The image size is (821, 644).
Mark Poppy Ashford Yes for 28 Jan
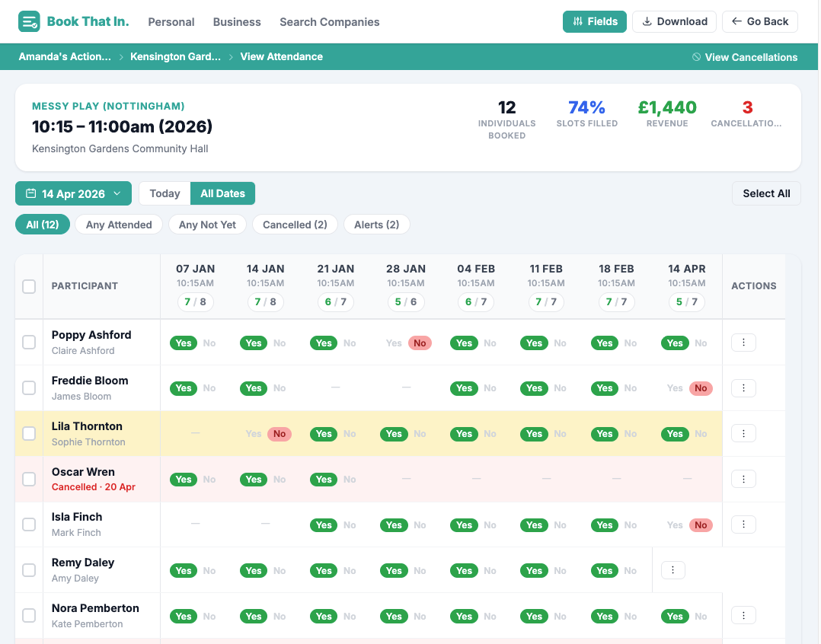click(394, 343)
